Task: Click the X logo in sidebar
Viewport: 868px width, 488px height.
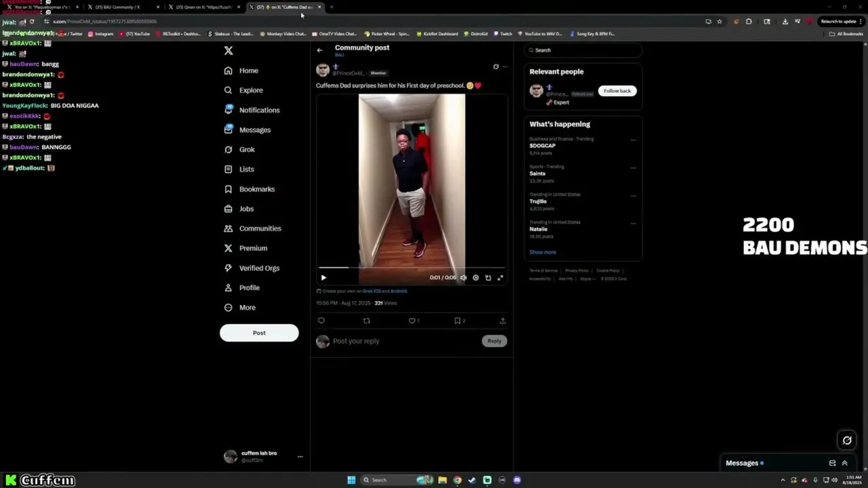Action: (x=229, y=50)
